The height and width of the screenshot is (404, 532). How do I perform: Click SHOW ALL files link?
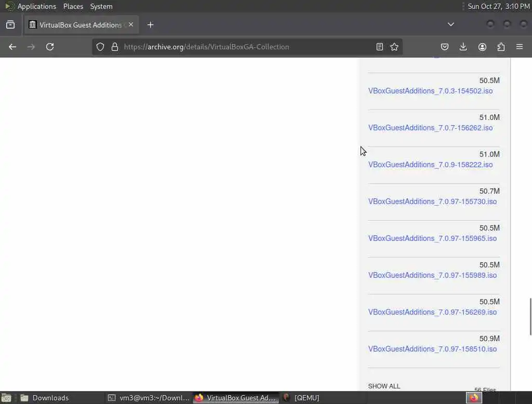(x=384, y=386)
